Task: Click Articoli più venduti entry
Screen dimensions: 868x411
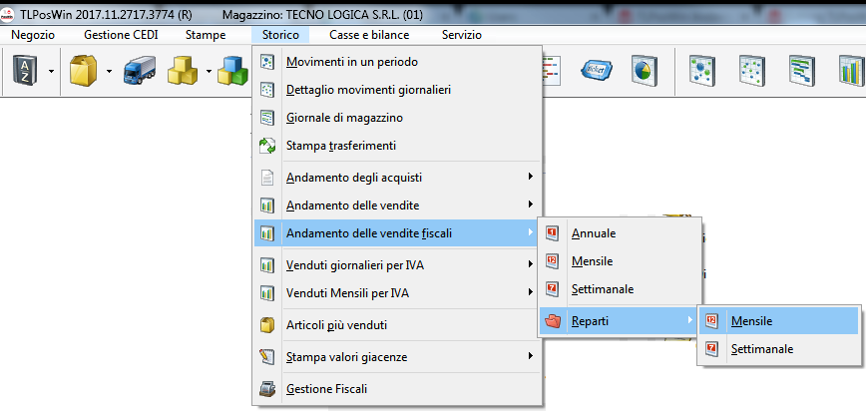Action: click(x=336, y=325)
